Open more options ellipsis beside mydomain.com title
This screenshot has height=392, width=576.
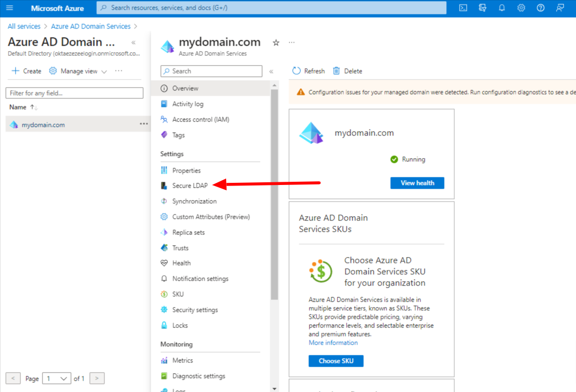292,42
